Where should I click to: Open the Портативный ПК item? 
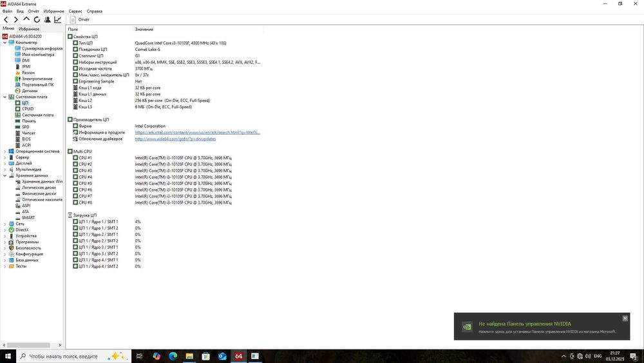(34, 84)
